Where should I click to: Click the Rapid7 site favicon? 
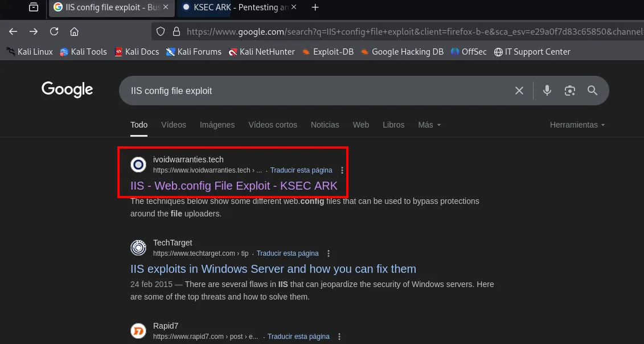point(138,331)
